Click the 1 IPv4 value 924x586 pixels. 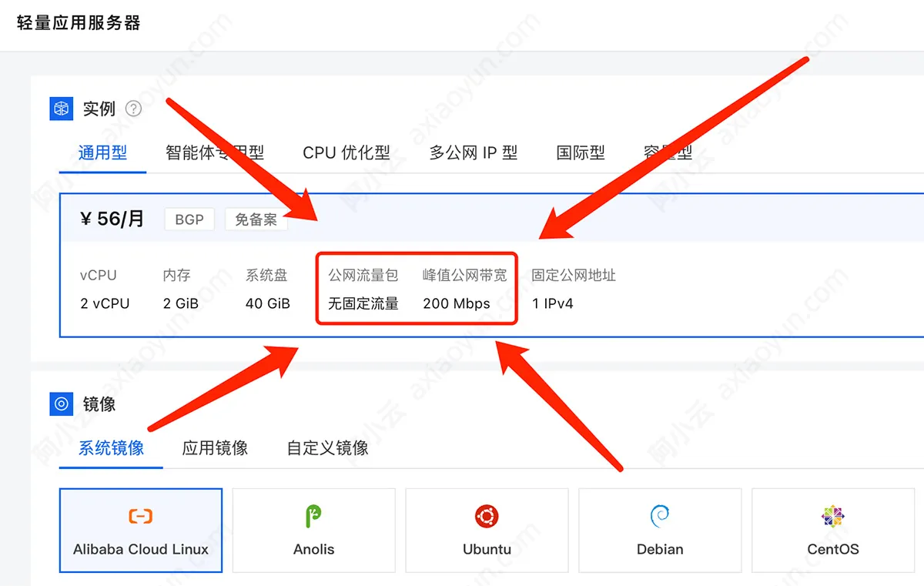point(553,303)
